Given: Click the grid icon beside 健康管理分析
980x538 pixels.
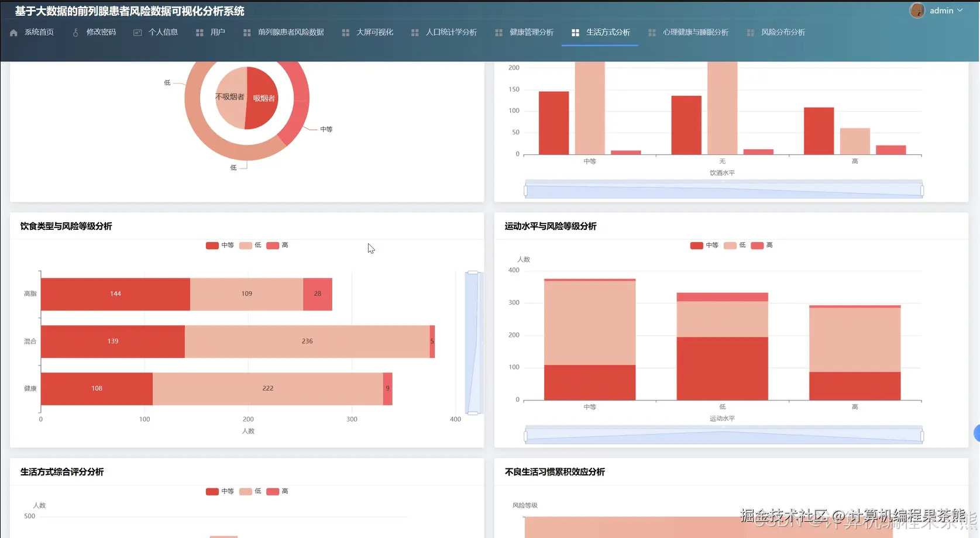Looking at the screenshot, I should click(498, 33).
